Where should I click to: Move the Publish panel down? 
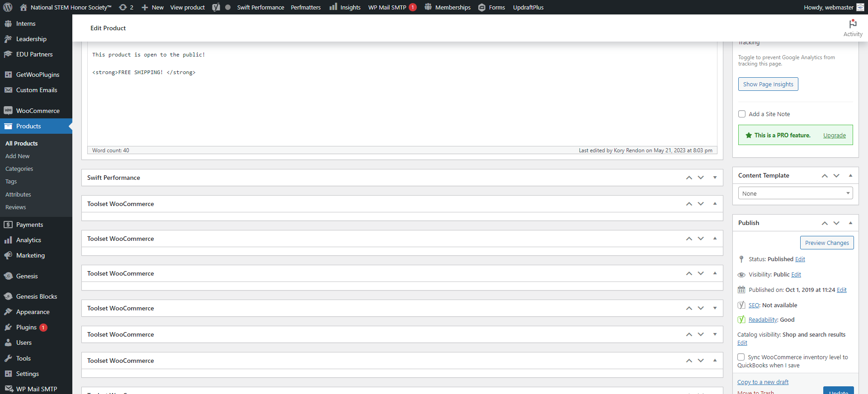[836, 223]
